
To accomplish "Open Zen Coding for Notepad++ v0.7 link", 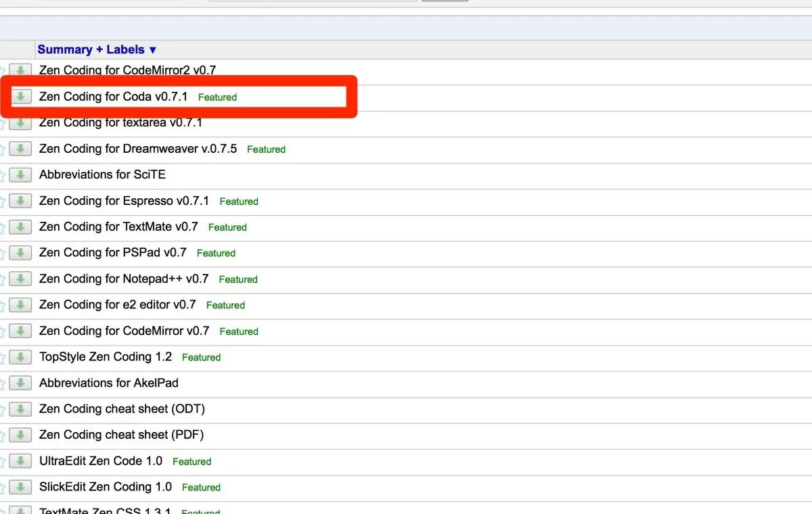I will point(124,279).
